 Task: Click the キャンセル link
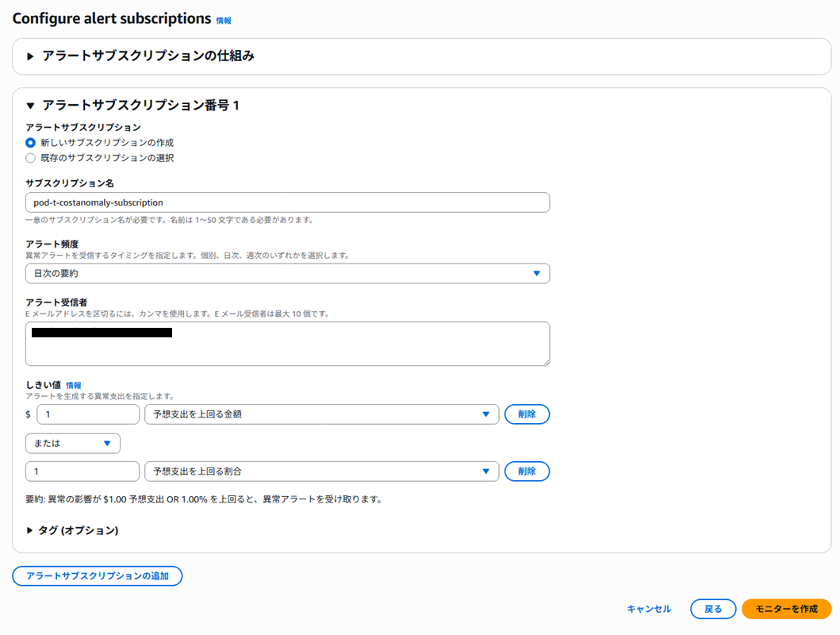[x=649, y=609]
